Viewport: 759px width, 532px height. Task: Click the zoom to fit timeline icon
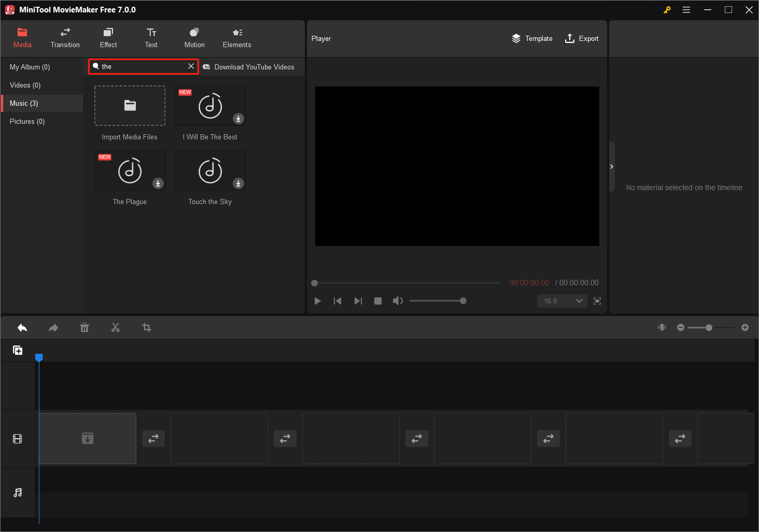[x=662, y=327]
